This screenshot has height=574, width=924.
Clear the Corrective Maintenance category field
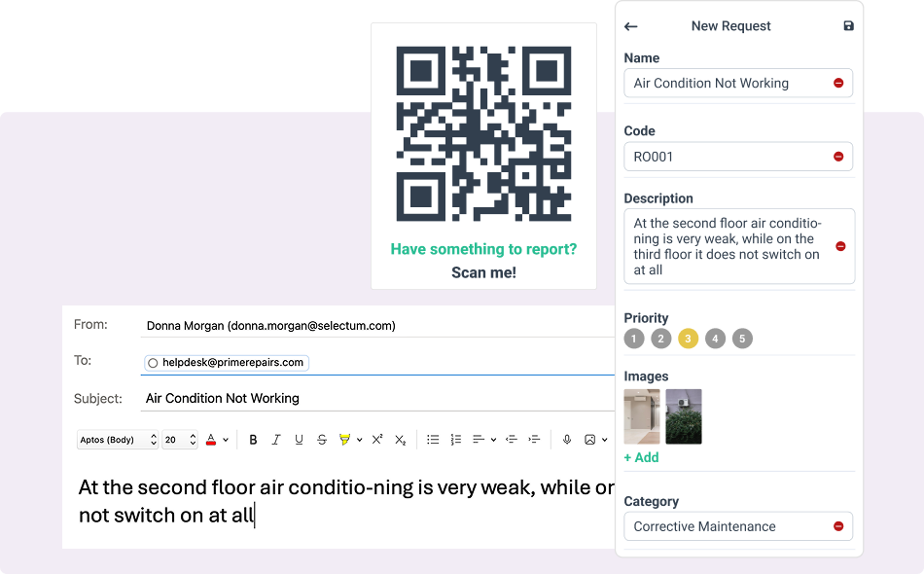838,526
